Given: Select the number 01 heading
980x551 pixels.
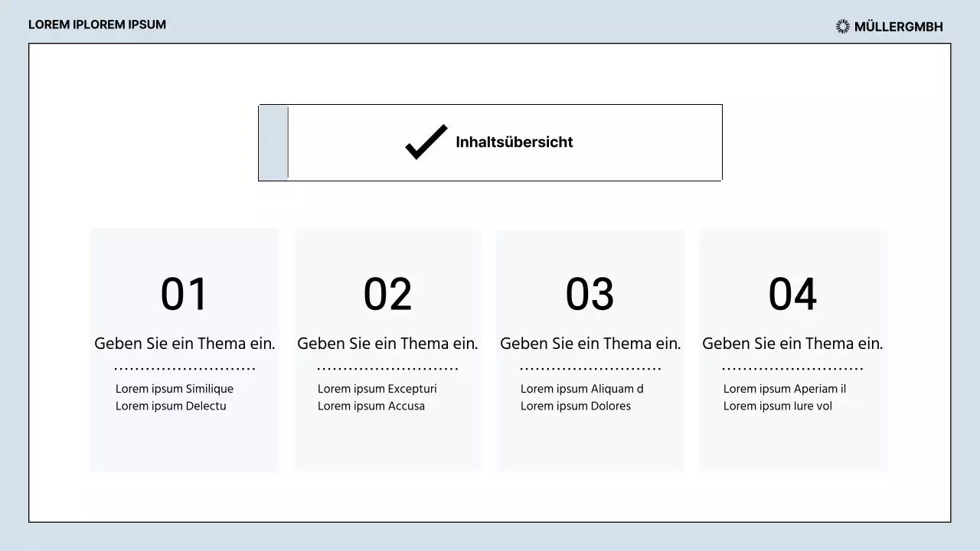Looking at the screenshot, I should point(184,294).
